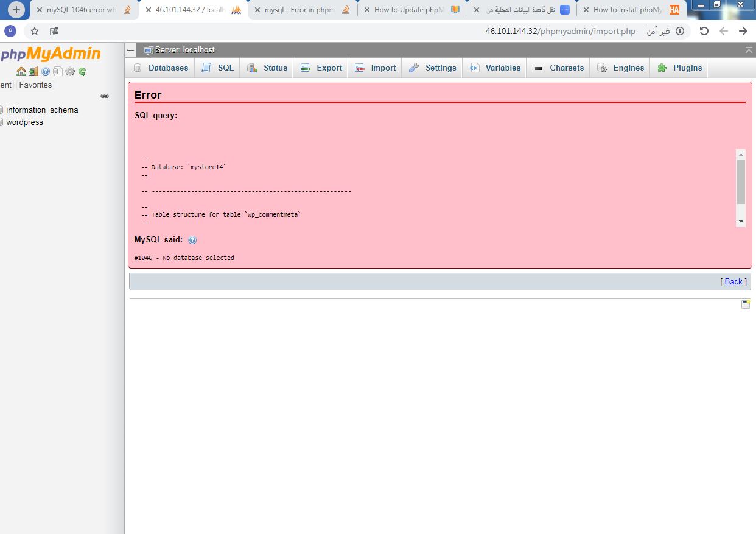Viewport: 756px width, 534px height.
Task: Click the phpMyAdmin Home icon
Action: [21, 71]
